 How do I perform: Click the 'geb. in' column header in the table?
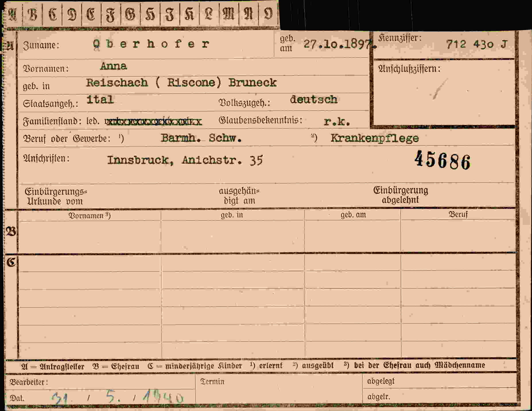(x=232, y=215)
